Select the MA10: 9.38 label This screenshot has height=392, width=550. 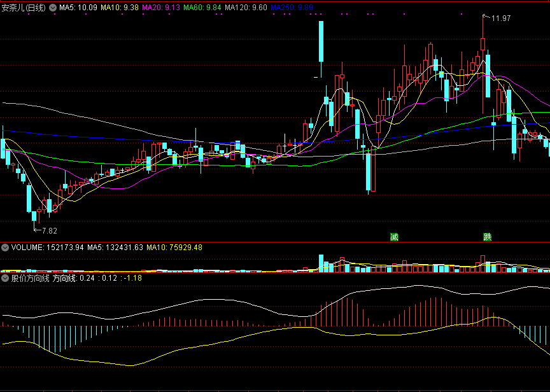[x=120, y=8]
